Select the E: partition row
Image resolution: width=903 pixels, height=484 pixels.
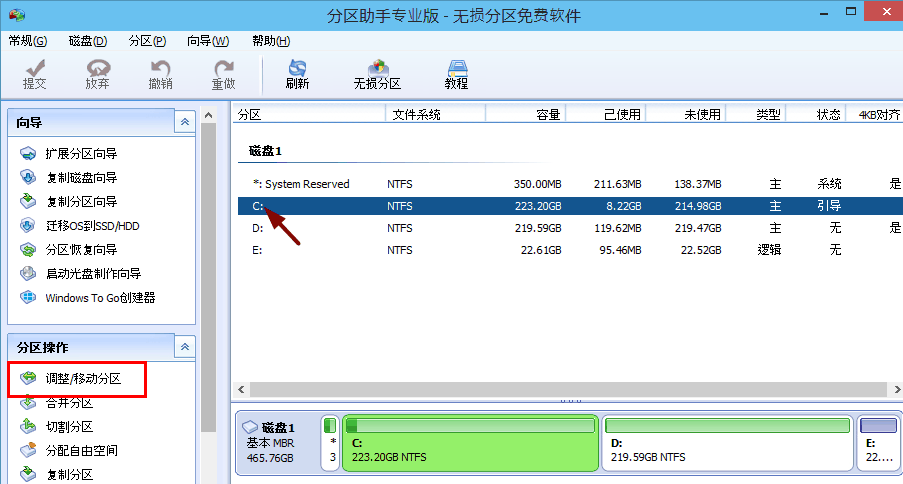pyautogui.click(x=570, y=249)
